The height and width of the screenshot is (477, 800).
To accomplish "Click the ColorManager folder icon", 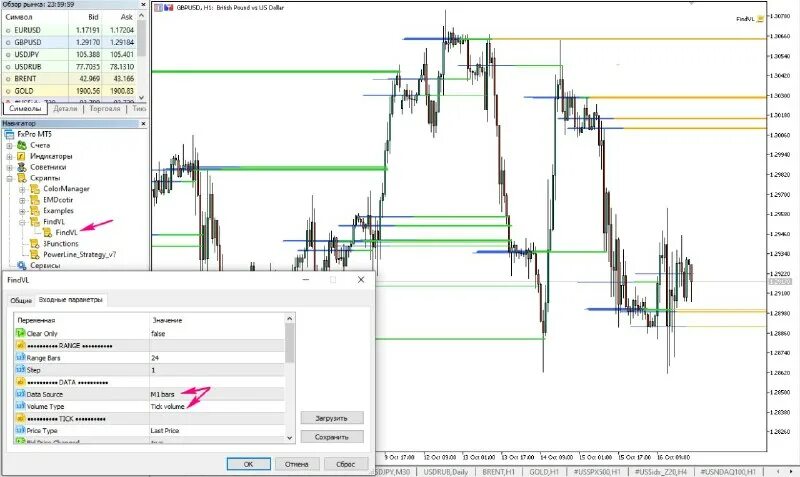I will click(35, 189).
